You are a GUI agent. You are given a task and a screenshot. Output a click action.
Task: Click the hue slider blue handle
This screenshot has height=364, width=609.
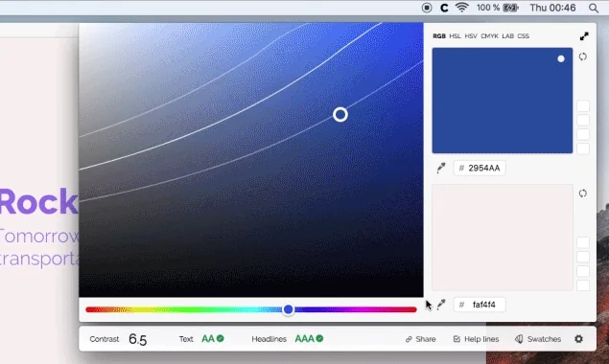288,309
